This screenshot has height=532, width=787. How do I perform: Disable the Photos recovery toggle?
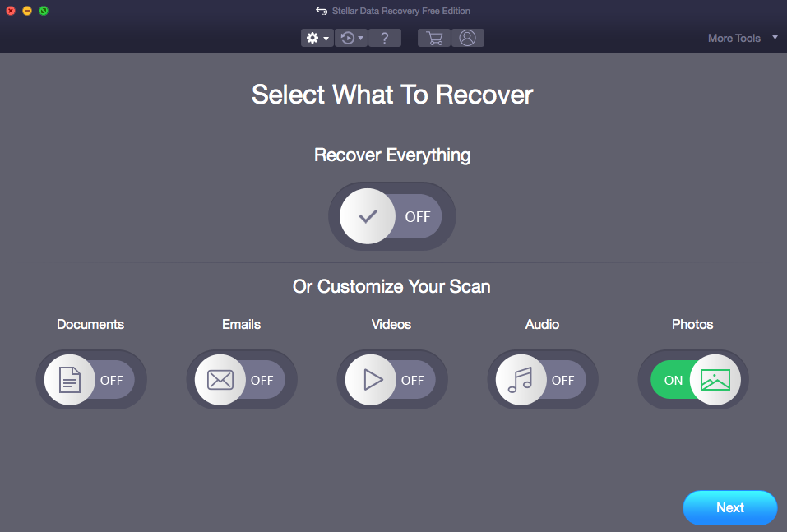[693, 379]
